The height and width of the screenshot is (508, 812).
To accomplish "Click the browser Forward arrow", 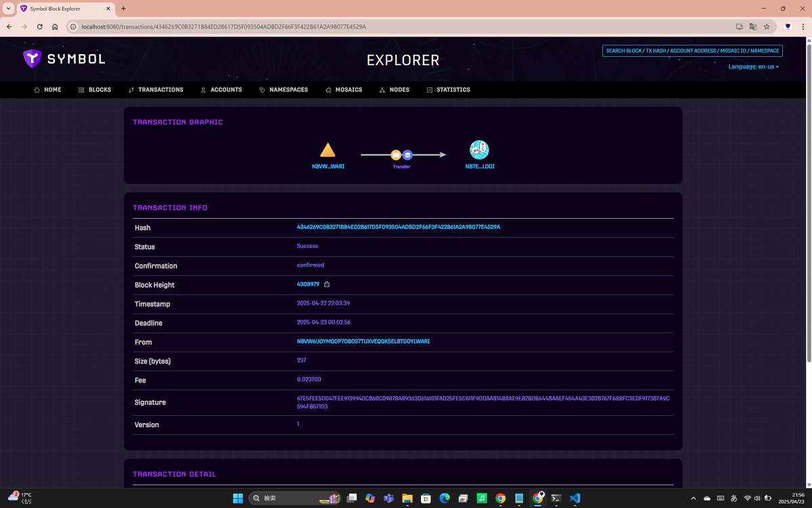I will tap(24, 26).
